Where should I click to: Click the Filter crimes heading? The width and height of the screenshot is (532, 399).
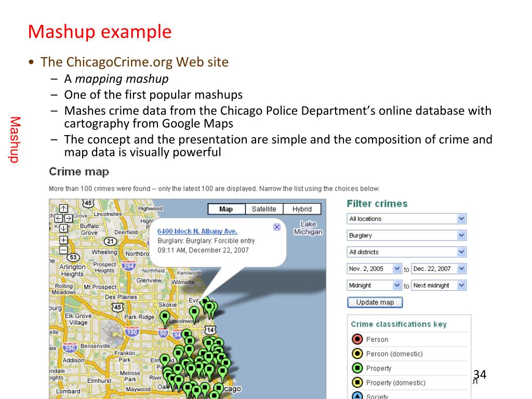377,204
